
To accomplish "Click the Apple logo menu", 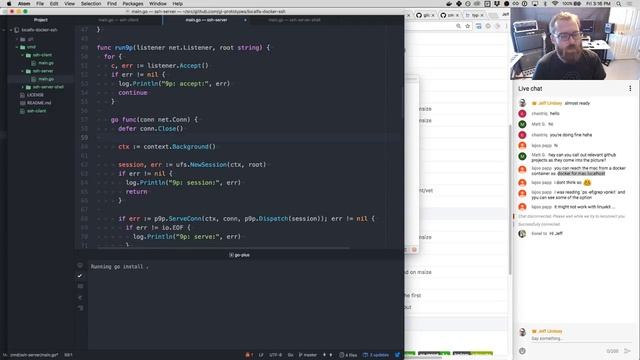I will pyautogui.click(x=9, y=3).
